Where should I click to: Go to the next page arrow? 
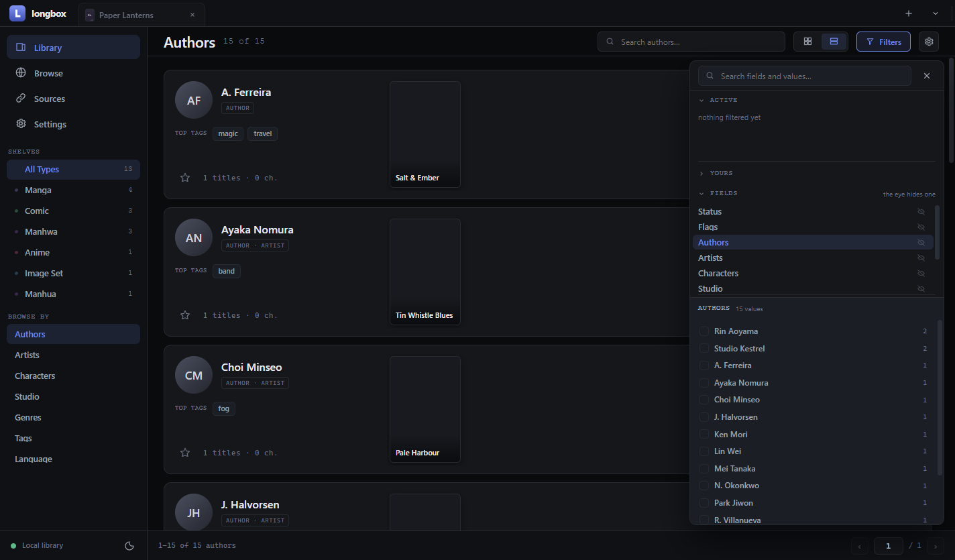[936, 546]
